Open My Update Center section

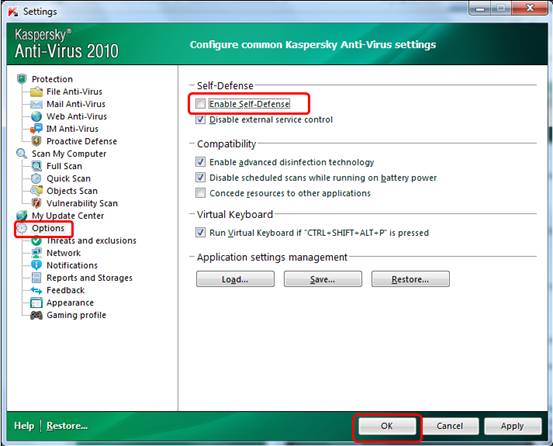click(68, 215)
